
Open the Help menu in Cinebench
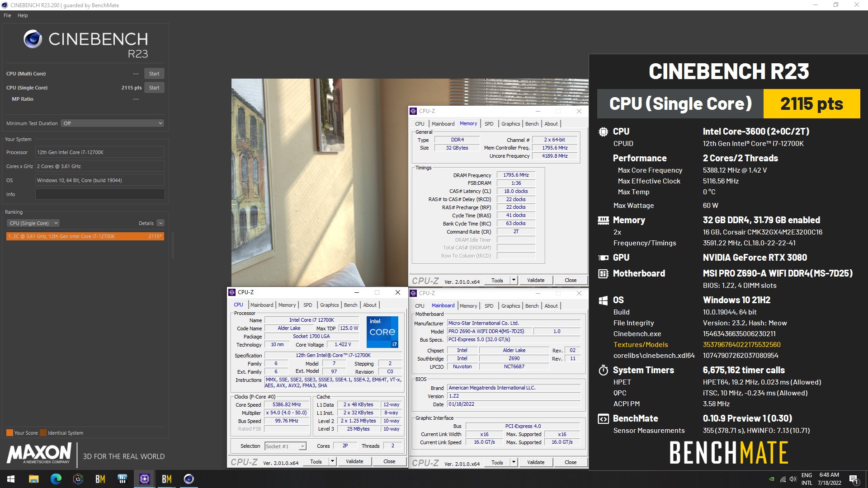pos(23,15)
